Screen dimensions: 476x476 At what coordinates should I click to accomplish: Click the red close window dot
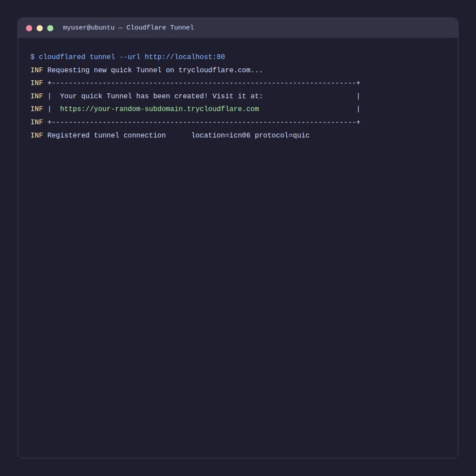tap(29, 28)
